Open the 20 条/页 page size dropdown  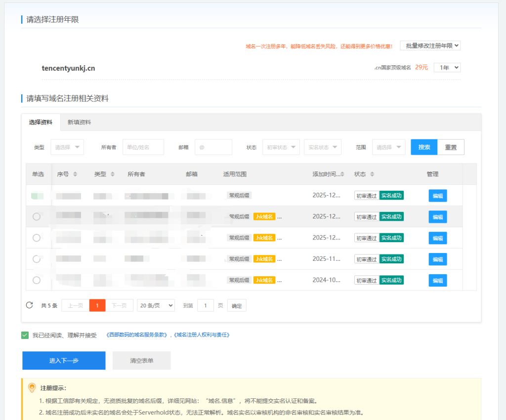[156, 305]
